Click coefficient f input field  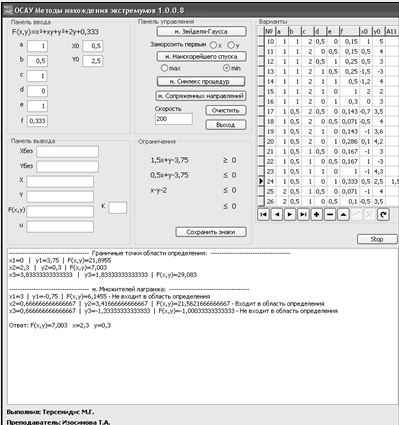point(37,121)
